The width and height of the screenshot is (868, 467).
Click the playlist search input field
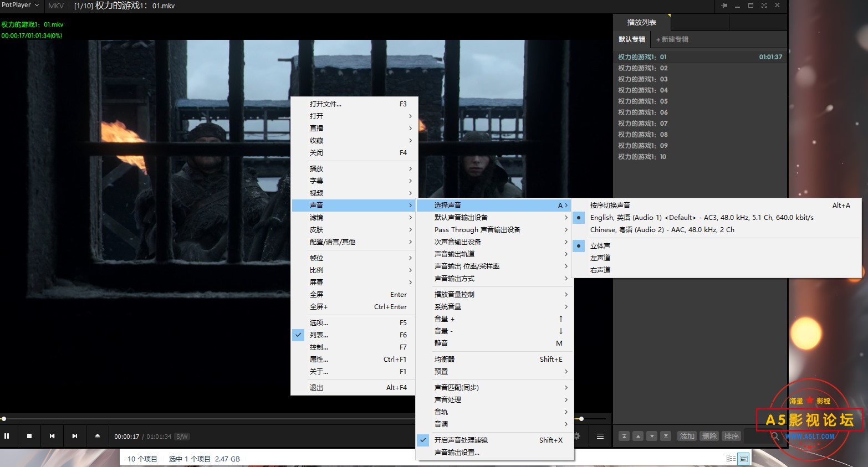757,437
